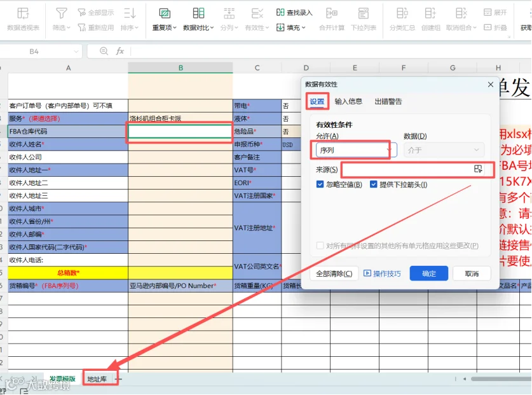Switch to the 发票模版 sheet tab
Viewport: 532px width, 395px height.
(62, 378)
